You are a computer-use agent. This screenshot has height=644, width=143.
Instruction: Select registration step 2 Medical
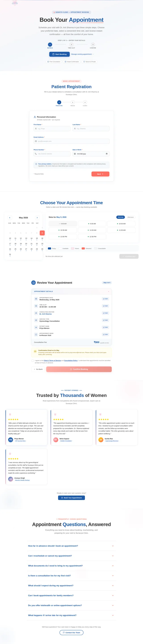click(x=73, y=102)
